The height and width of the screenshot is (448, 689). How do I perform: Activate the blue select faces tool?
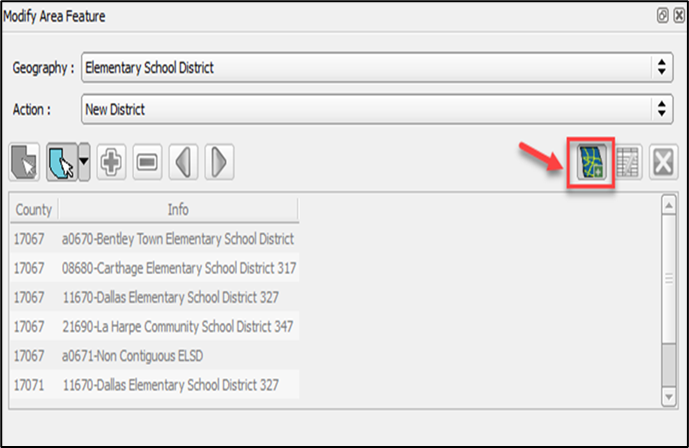[62, 162]
